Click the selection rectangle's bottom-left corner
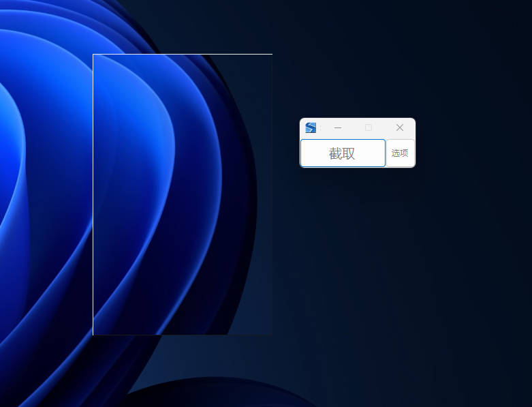 pos(93,335)
